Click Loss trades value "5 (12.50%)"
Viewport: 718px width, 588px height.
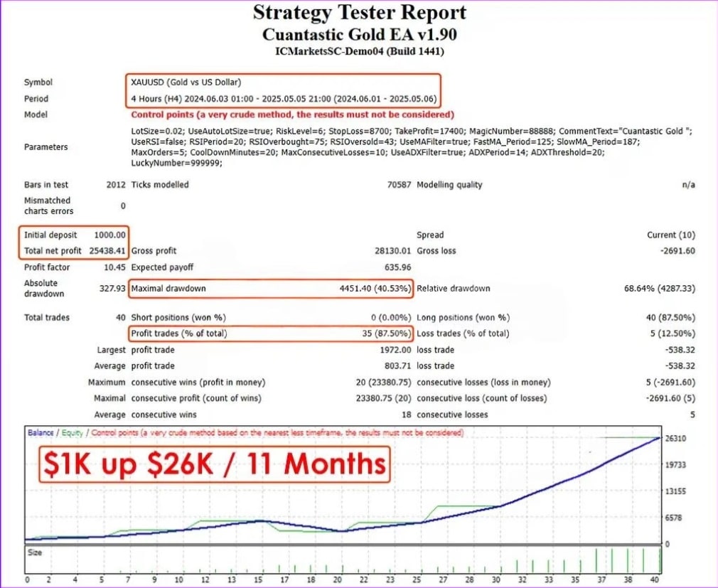tap(673, 334)
